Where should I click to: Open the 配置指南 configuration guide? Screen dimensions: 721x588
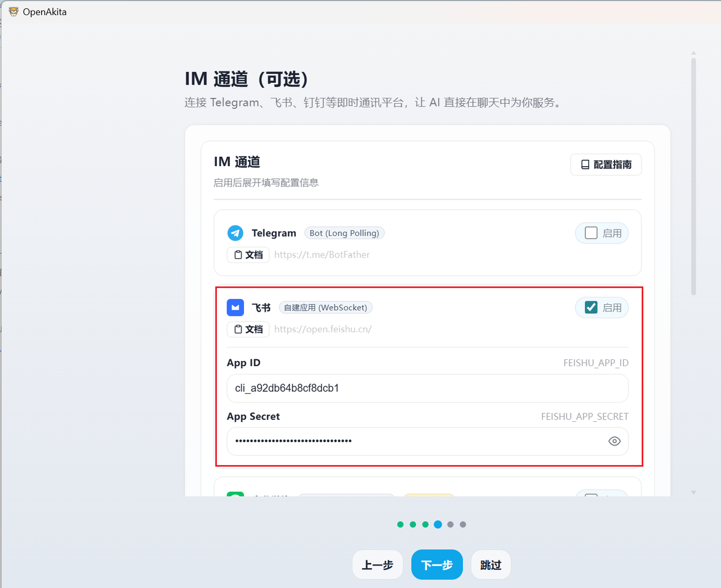click(x=606, y=164)
